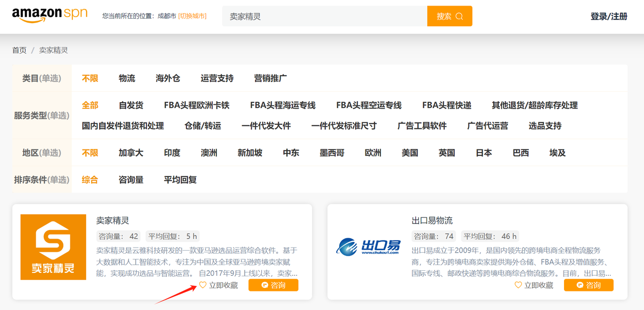644x310 pixels.
Task: Click 咨询量: 42 on 卖家精灵 card
Action: [x=119, y=236]
